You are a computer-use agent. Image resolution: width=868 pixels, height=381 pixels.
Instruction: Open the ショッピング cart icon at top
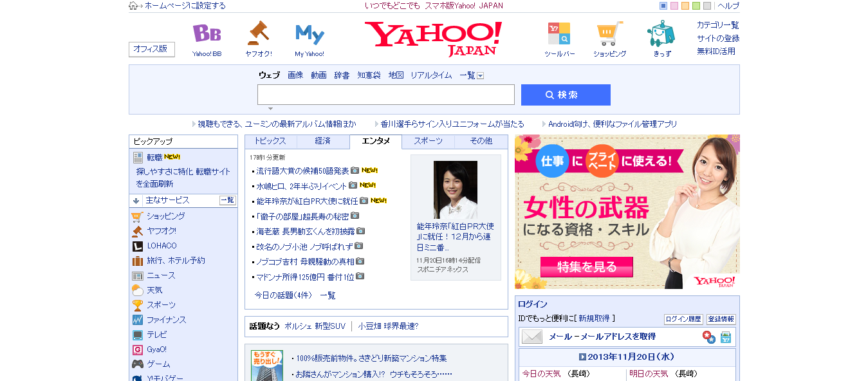pyautogui.click(x=609, y=33)
